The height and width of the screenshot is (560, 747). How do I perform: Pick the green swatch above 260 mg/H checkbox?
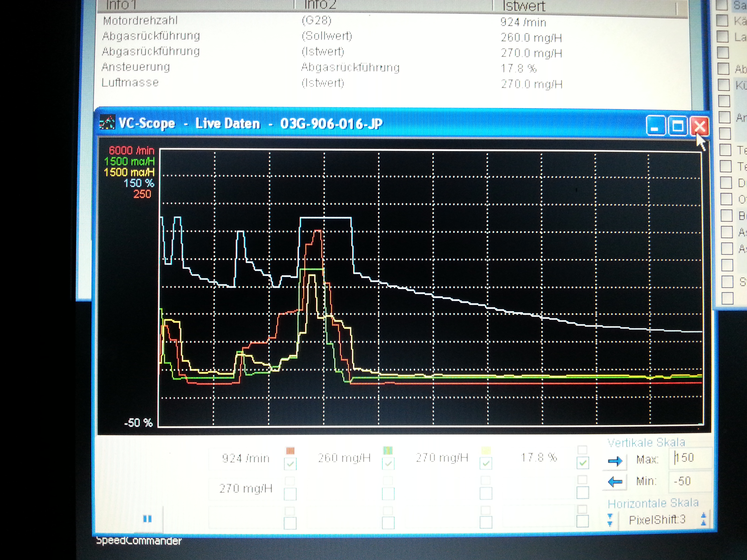click(x=388, y=450)
